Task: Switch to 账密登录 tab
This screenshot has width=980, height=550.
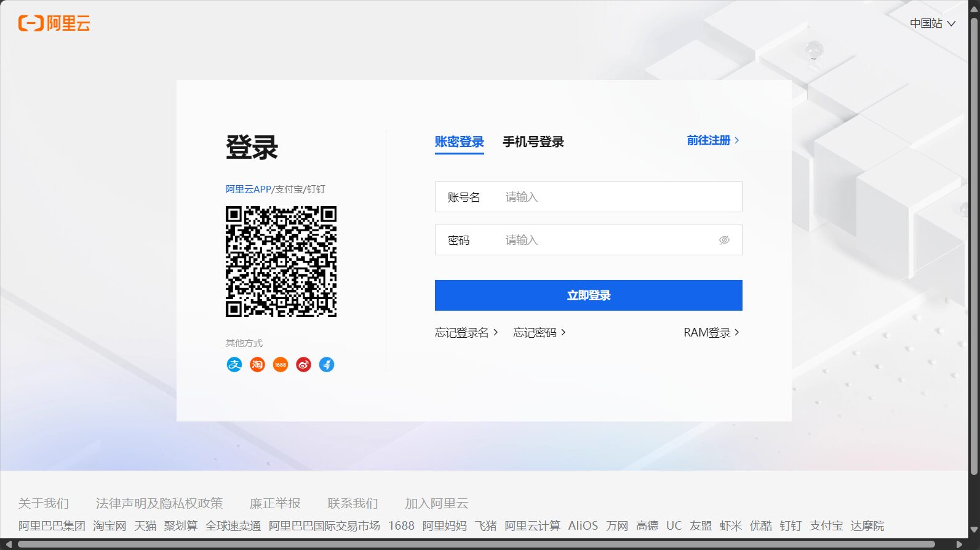Action: [460, 142]
